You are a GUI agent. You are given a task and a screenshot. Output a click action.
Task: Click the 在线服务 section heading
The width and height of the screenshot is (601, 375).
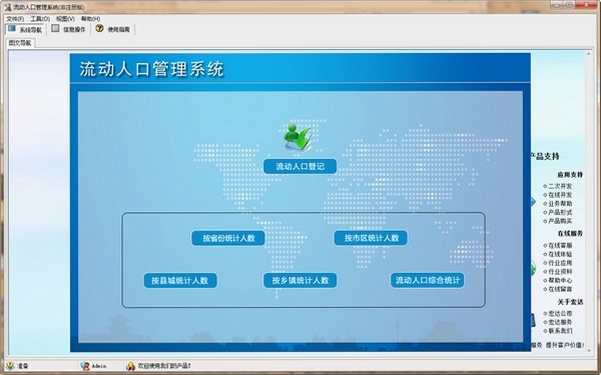[570, 234]
